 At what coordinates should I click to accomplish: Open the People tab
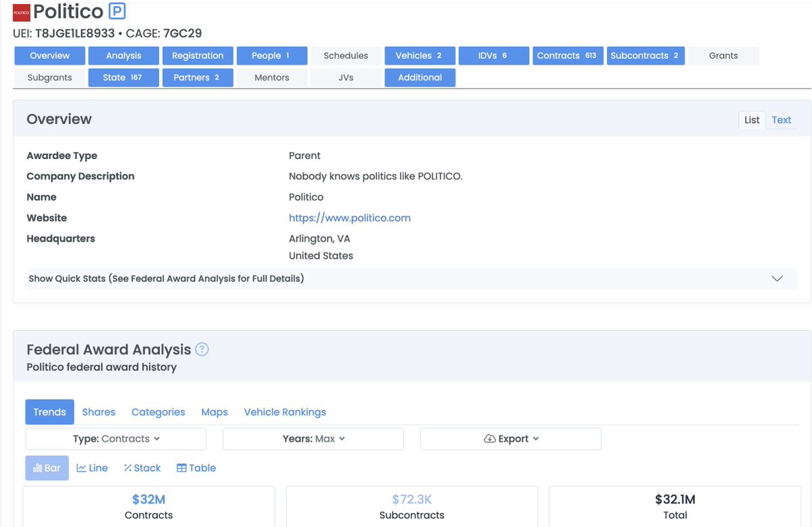(272, 55)
